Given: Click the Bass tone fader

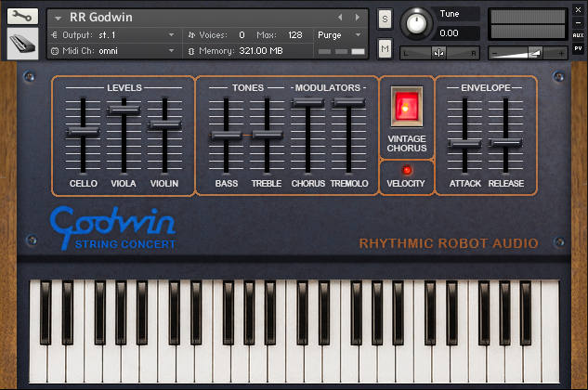Looking at the screenshot, I should coord(226,135).
